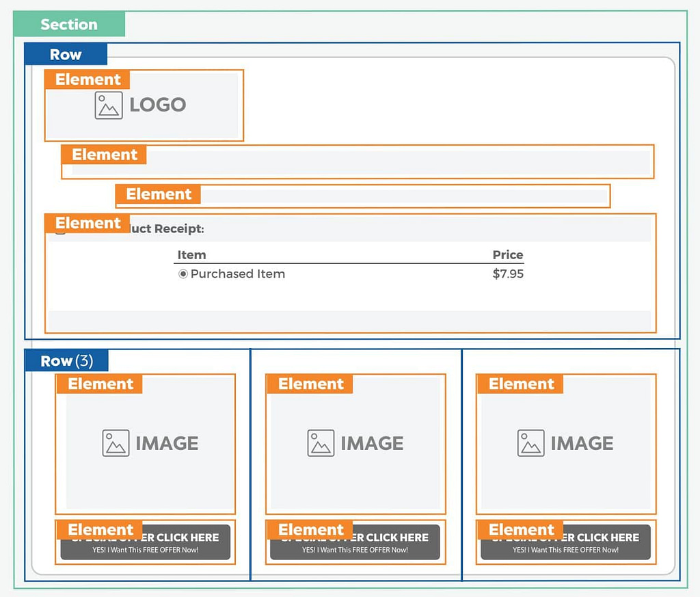Click the Element label above the right column image

coord(521,384)
